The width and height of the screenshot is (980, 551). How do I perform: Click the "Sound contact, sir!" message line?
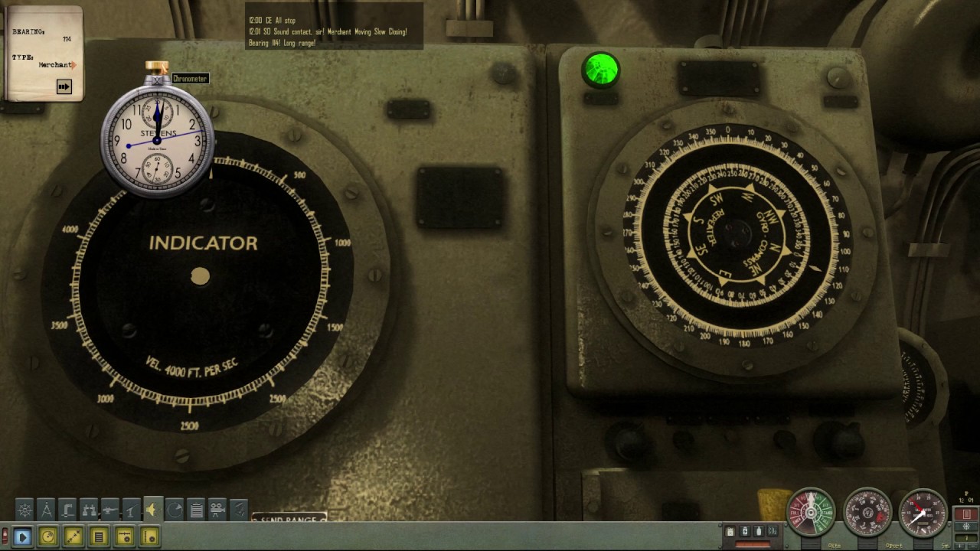(328, 32)
